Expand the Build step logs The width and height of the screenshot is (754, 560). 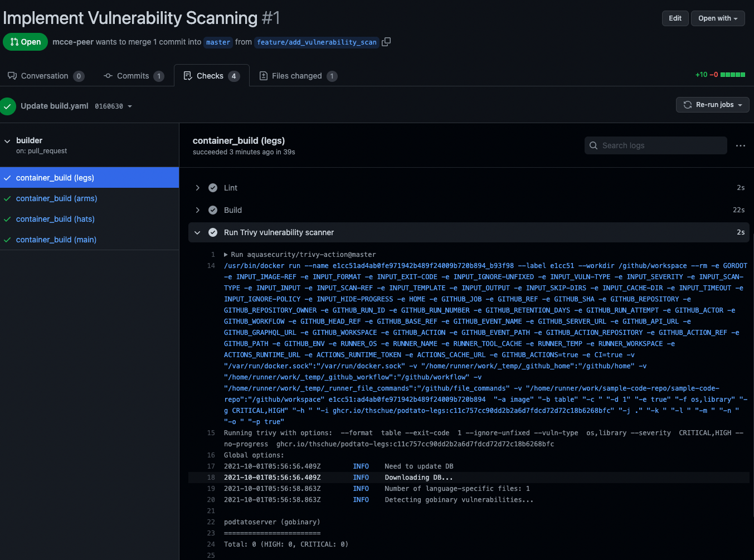pyautogui.click(x=198, y=210)
